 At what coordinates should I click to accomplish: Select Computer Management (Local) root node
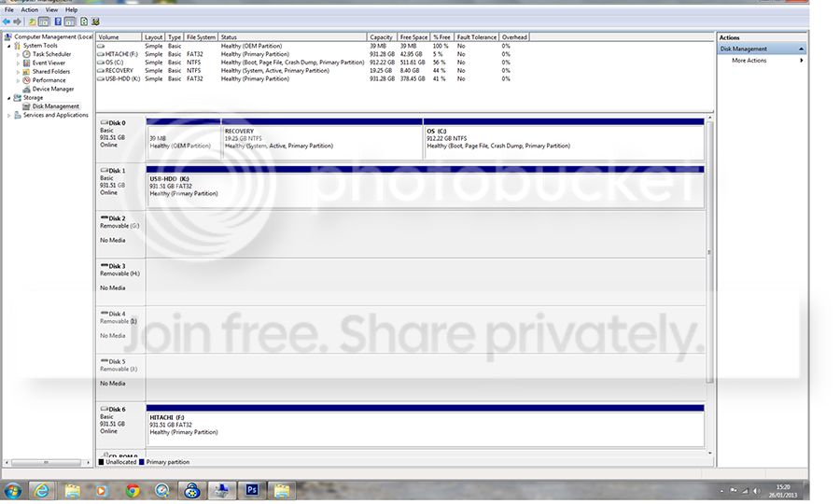(49, 37)
